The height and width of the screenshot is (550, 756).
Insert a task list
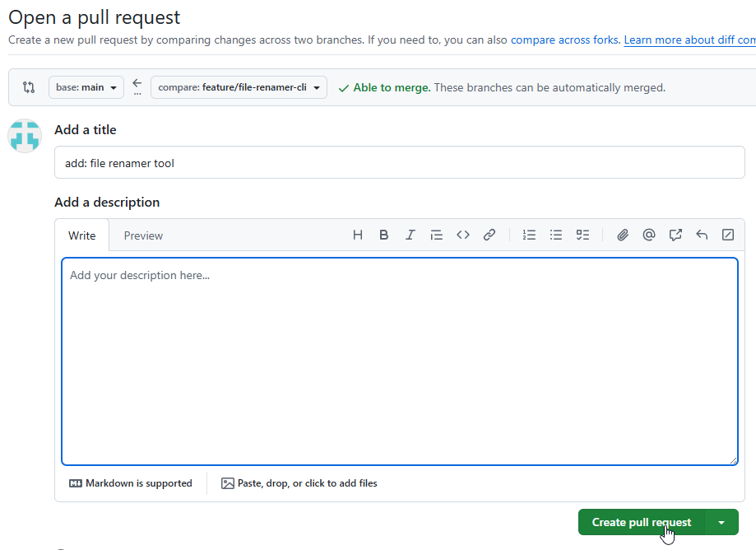(x=582, y=235)
